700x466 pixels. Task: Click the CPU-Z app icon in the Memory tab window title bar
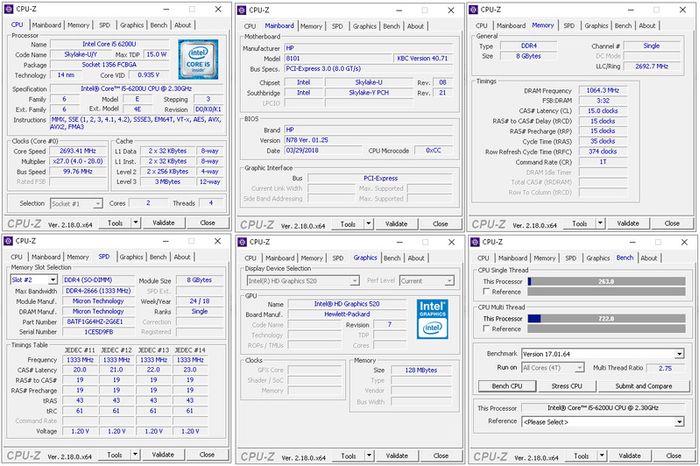(473, 9)
